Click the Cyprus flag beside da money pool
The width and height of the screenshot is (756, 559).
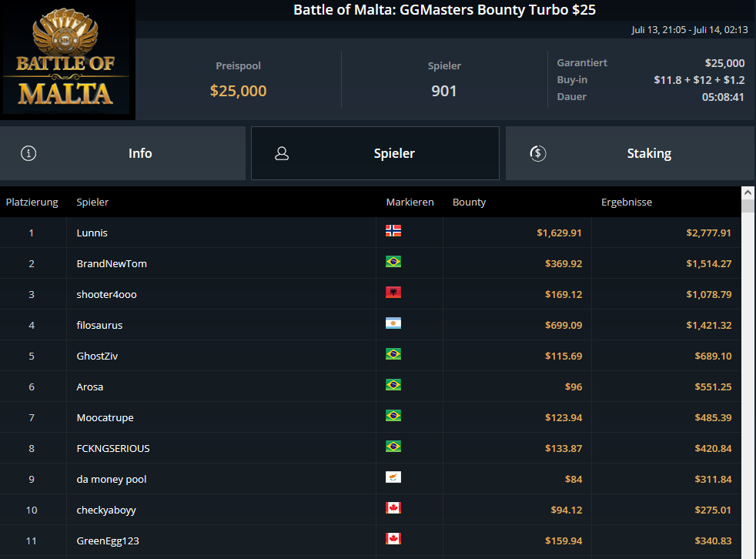tap(393, 477)
